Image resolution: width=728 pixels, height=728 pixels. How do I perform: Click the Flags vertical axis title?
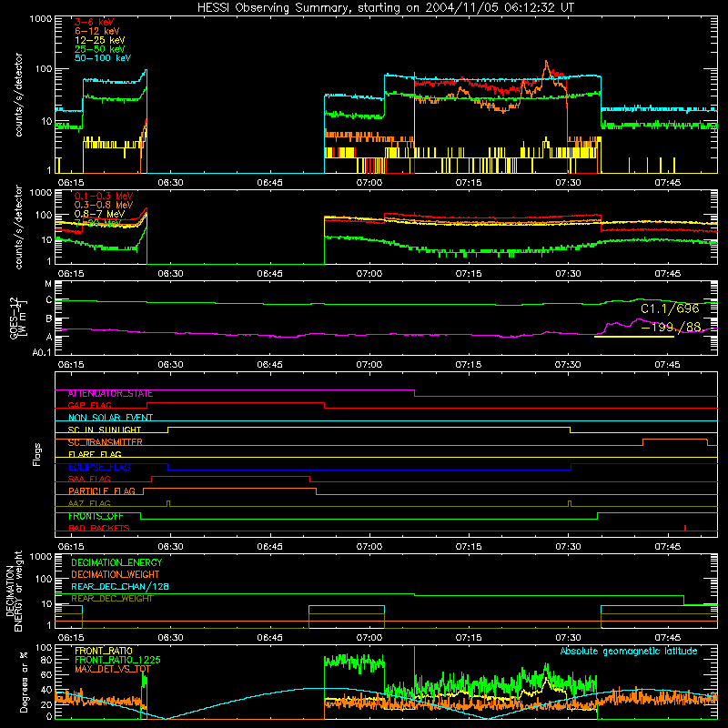click(37, 454)
